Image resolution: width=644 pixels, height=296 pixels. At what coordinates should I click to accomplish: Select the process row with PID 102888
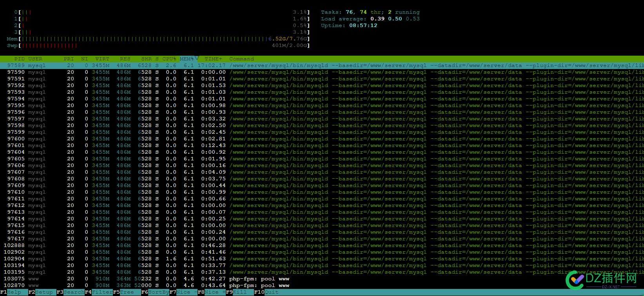pos(322,245)
